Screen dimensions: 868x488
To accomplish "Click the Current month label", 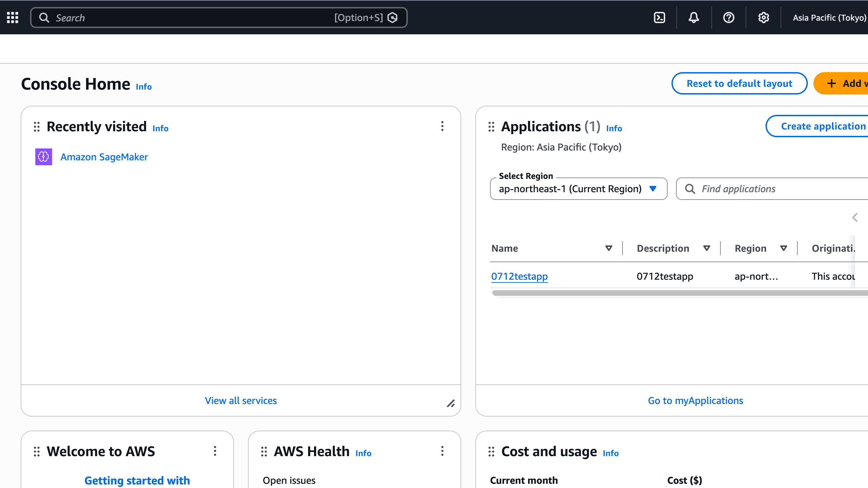I will (x=524, y=480).
